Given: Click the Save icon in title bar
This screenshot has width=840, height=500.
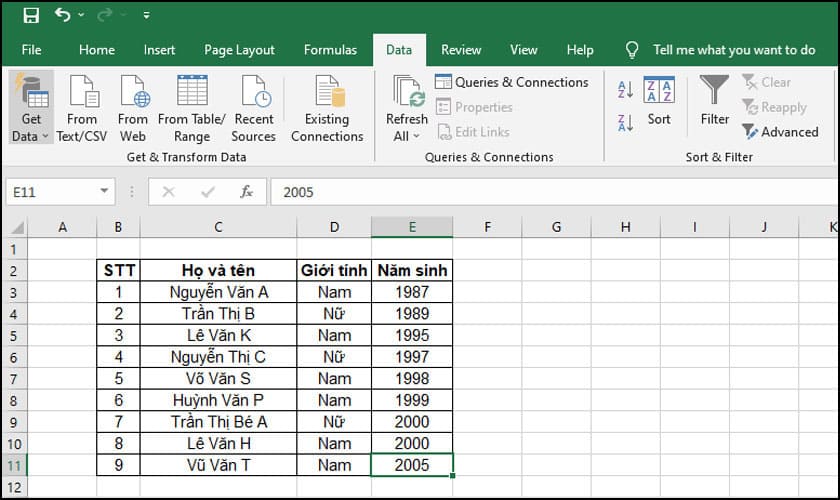Looking at the screenshot, I should point(30,15).
